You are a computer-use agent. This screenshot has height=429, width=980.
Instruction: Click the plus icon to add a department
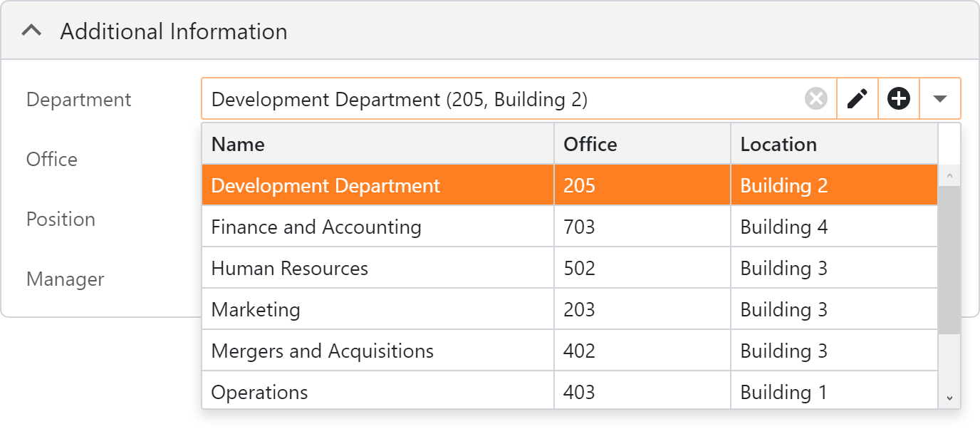click(x=899, y=98)
